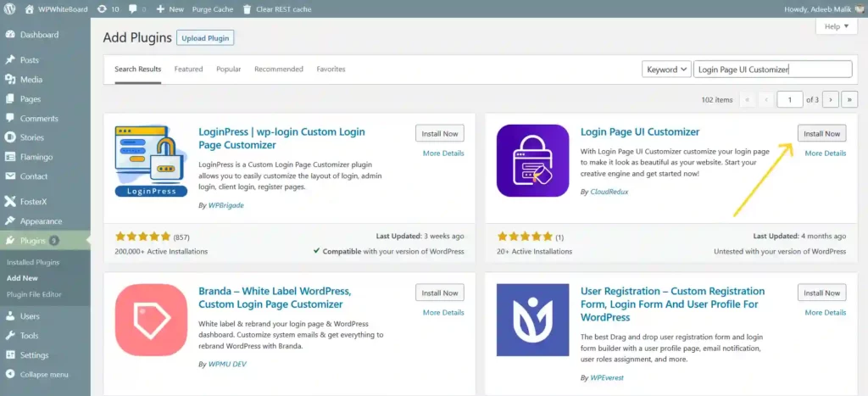Open More Details for Branda

[x=443, y=313]
